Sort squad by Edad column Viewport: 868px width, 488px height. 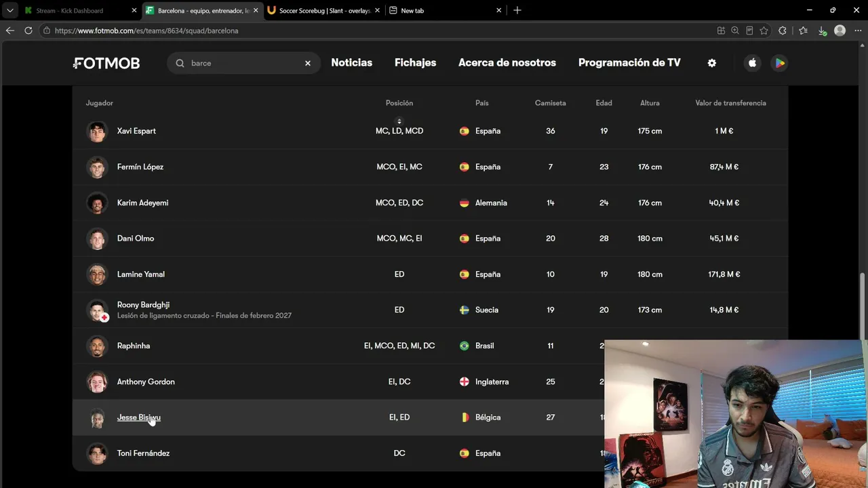[604, 103]
